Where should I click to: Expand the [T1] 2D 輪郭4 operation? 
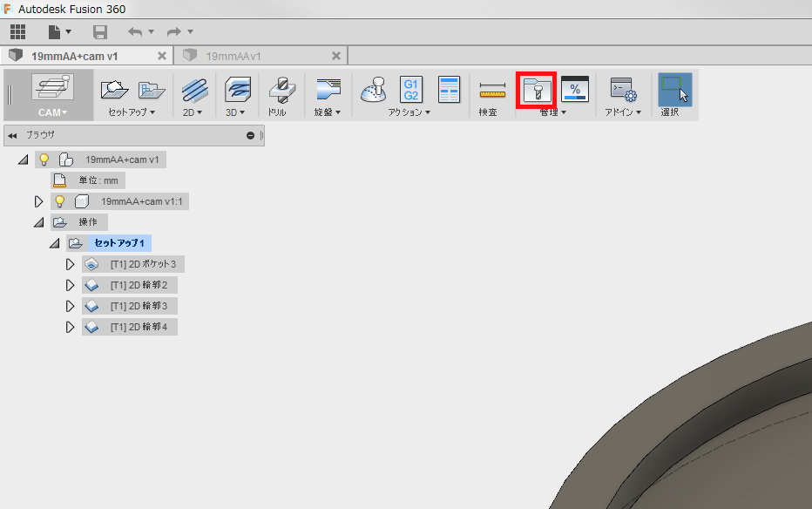[x=70, y=327]
